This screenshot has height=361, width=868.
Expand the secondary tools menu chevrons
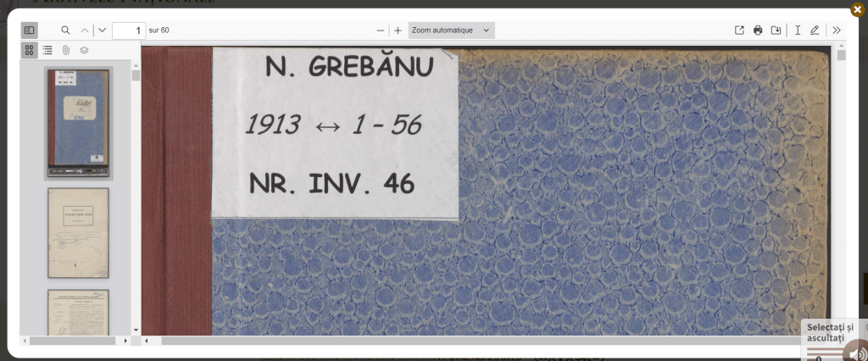pos(837,31)
